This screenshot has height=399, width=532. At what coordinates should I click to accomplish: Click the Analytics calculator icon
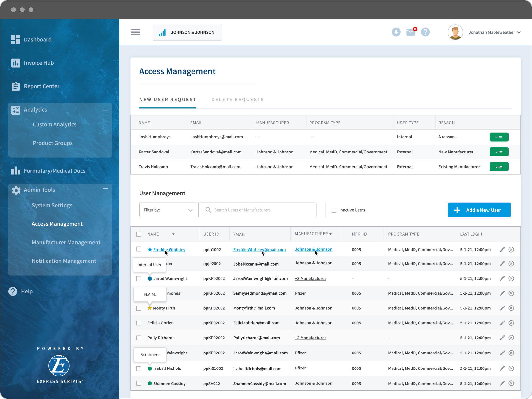coord(16,110)
